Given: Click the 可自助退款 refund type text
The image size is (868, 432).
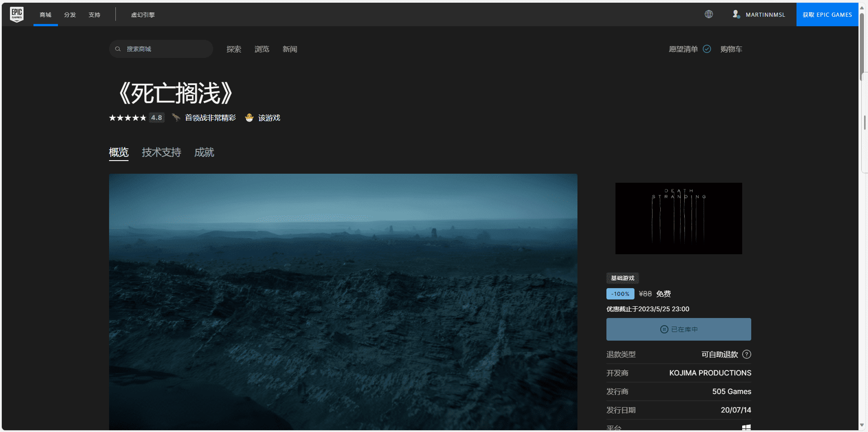Looking at the screenshot, I should pos(720,354).
